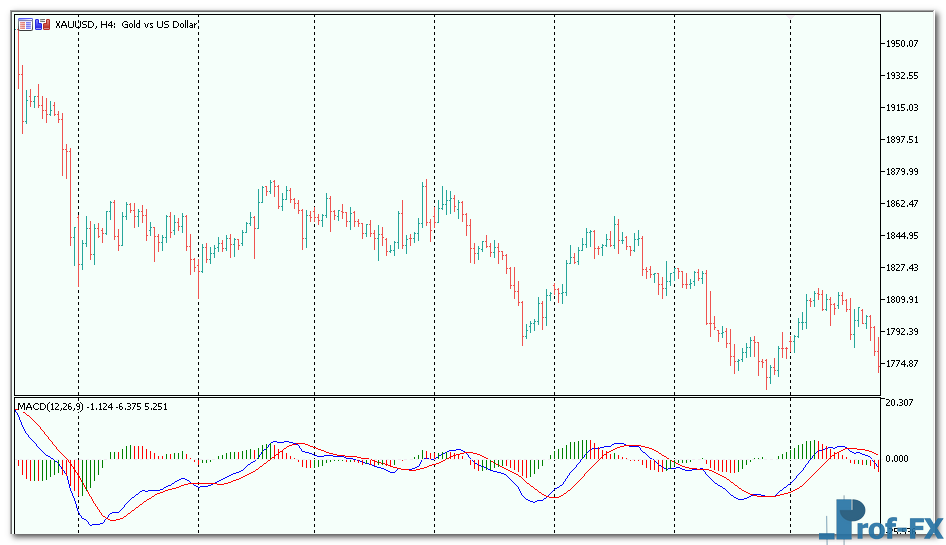
Task: Click the 20.307 MACD scale value
Action: coord(900,403)
